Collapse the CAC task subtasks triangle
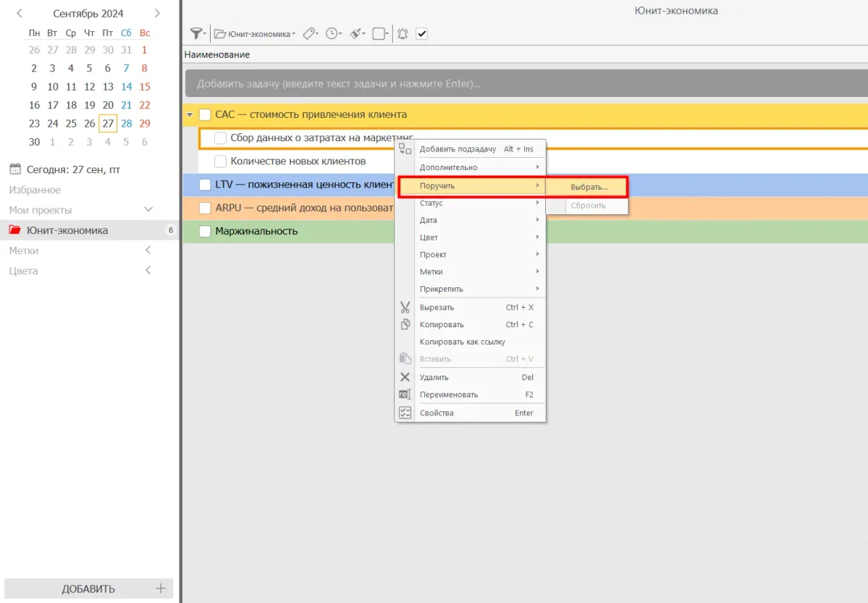Screen dimensions: 868x603 190,115
